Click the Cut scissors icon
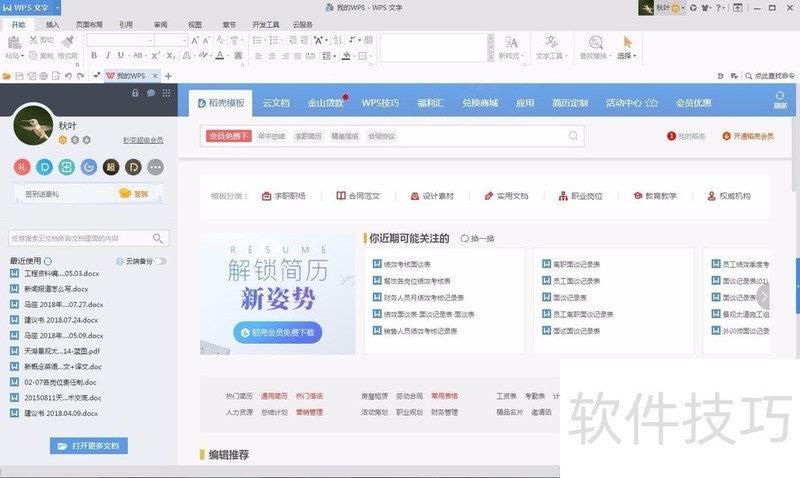 tap(34, 39)
